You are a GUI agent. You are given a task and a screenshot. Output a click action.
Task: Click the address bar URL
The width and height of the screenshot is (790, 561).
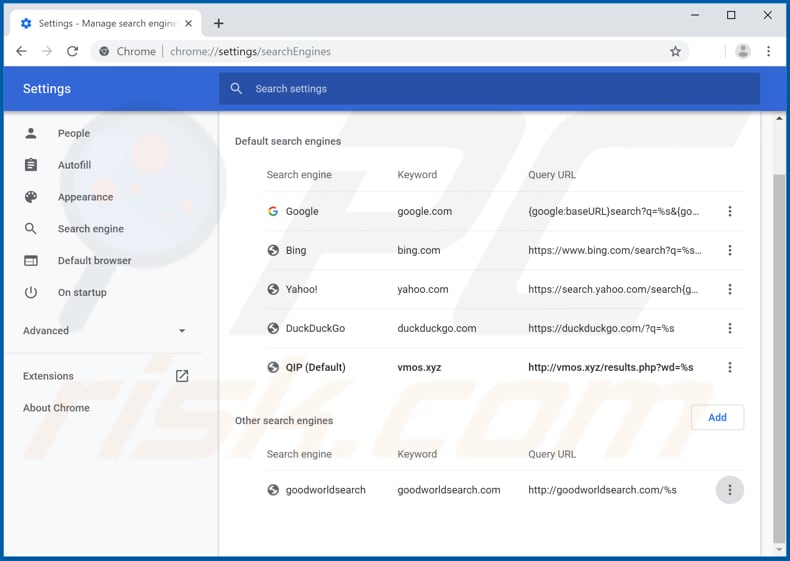[x=250, y=51]
